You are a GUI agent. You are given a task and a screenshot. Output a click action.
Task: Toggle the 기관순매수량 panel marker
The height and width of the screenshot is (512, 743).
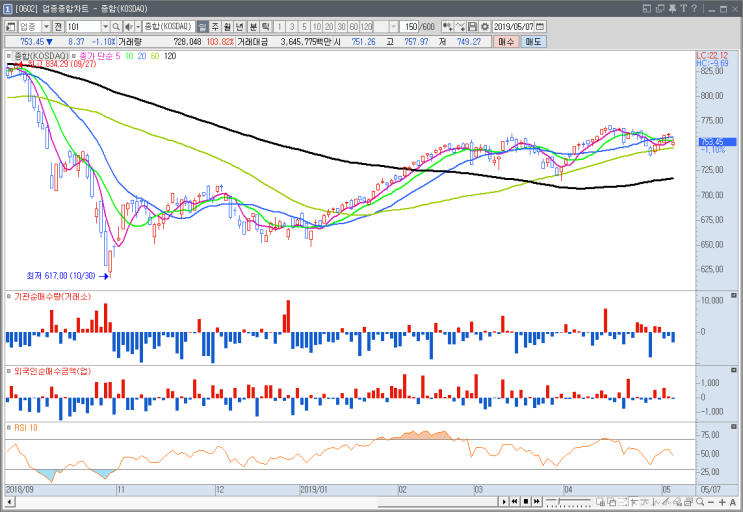tap(9, 296)
